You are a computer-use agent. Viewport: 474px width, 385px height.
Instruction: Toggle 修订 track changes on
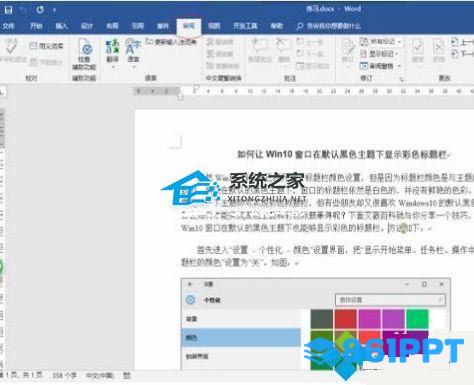tap(348, 50)
